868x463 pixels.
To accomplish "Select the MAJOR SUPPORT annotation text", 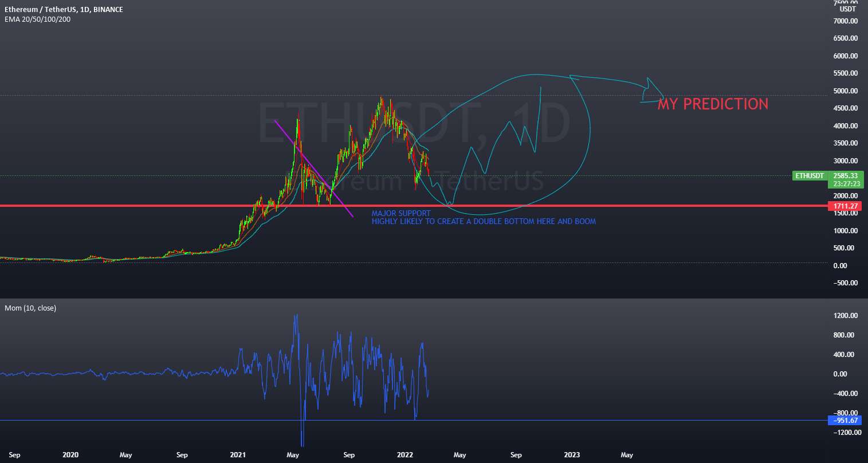I will [401, 213].
